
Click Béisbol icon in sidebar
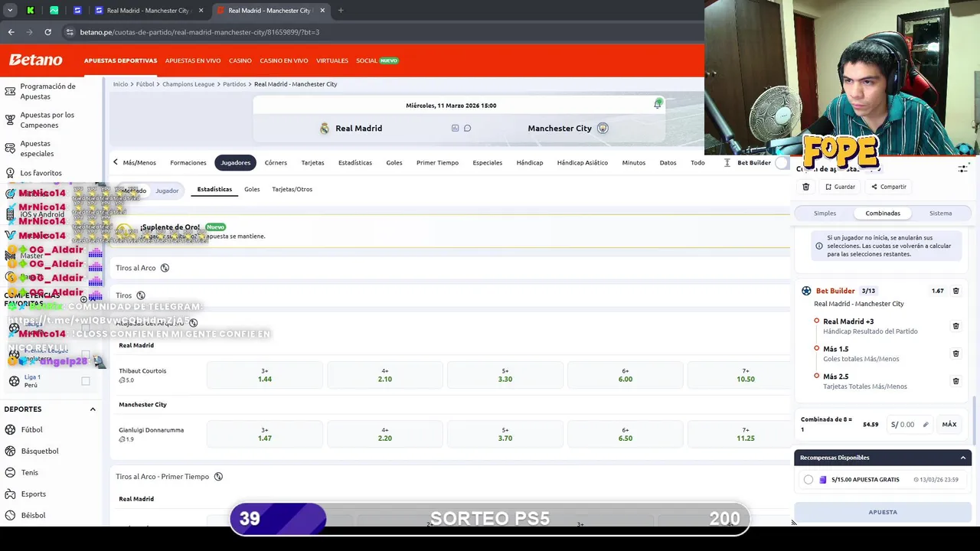(x=10, y=516)
